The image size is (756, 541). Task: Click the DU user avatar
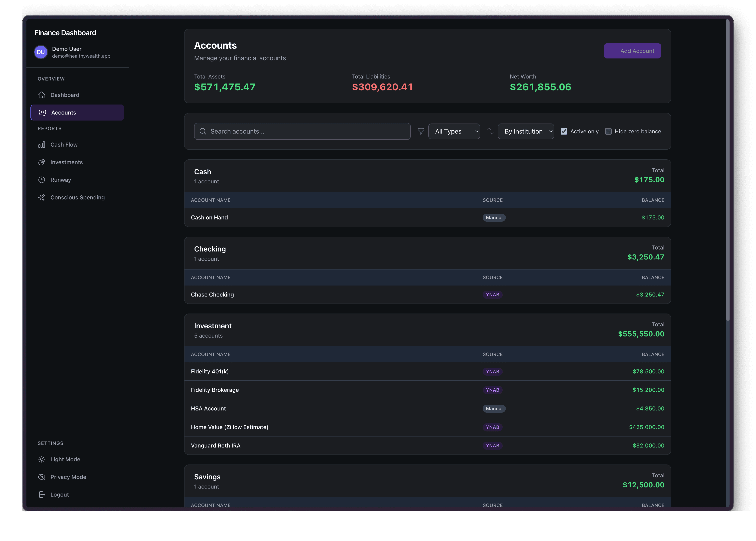point(41,52)
